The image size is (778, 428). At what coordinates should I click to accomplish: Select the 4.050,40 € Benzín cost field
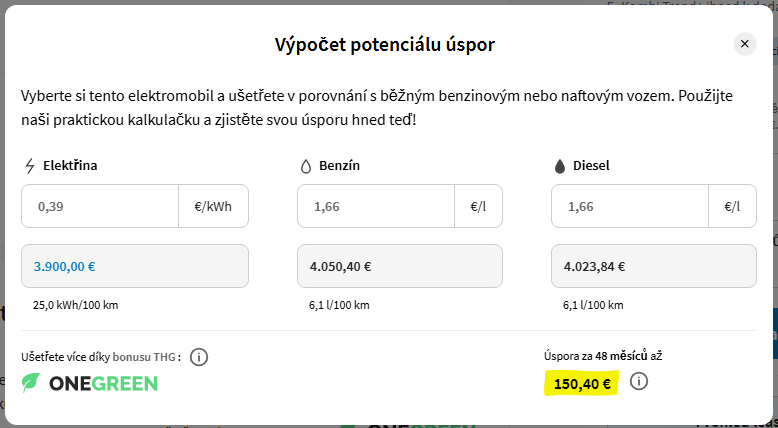click(400, 266)
